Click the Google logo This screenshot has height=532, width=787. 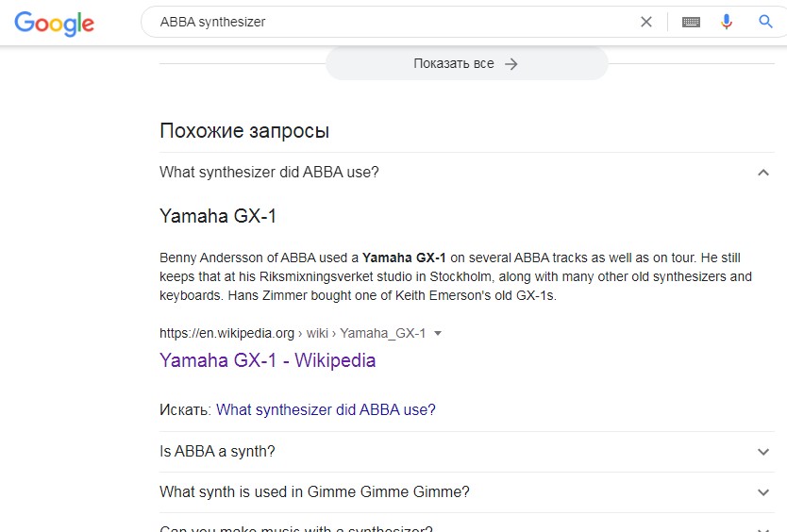[x=55, y=22]
